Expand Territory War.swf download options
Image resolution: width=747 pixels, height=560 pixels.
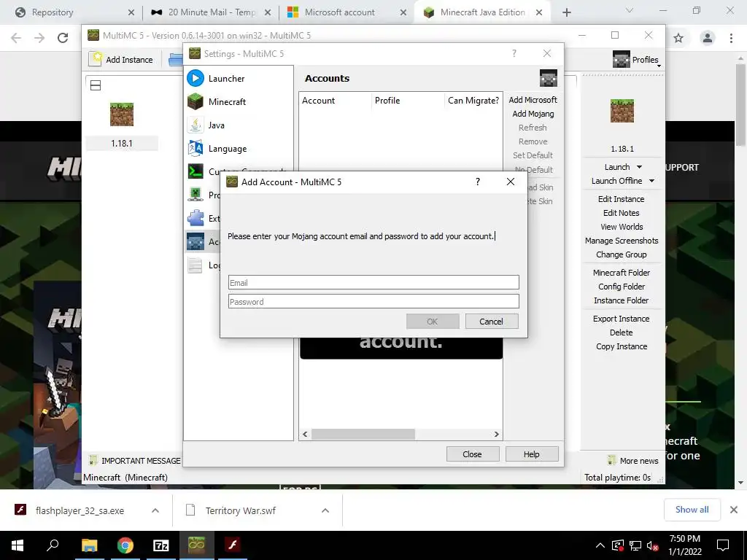(x=325, y=510)
